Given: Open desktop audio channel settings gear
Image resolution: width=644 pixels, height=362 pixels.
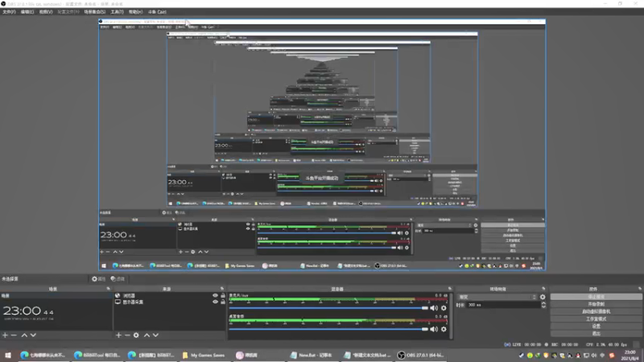Looking at the screenshot, I should (444, 329).
